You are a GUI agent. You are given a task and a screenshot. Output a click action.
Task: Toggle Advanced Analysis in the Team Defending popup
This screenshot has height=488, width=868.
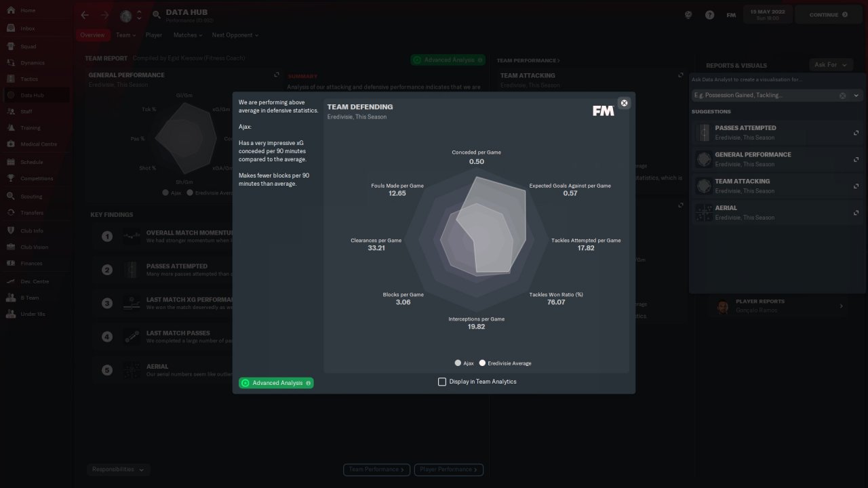tap(276, 383)
